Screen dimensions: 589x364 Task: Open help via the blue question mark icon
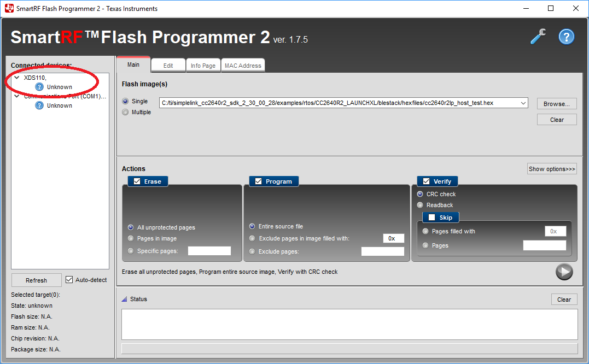click(x=567, y=36)
